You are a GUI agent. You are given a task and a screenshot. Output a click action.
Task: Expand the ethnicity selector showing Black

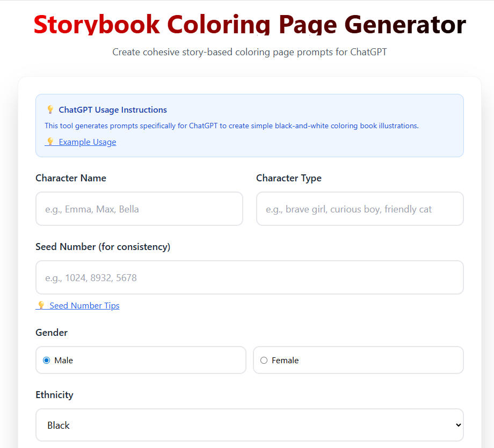[x=250, y=425]
